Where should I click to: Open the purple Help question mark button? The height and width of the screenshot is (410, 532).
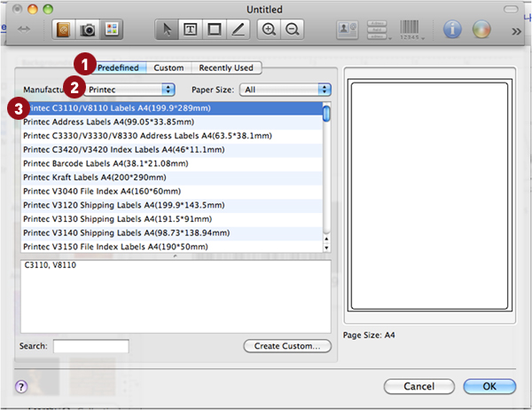click(x=21, y=387)
